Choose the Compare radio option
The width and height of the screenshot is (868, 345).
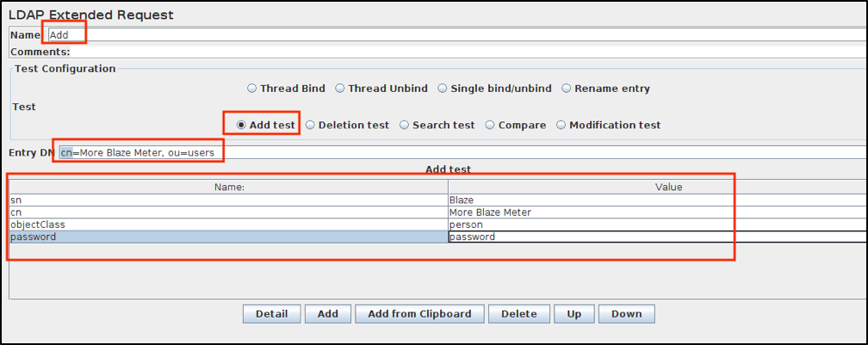[515, 126]
